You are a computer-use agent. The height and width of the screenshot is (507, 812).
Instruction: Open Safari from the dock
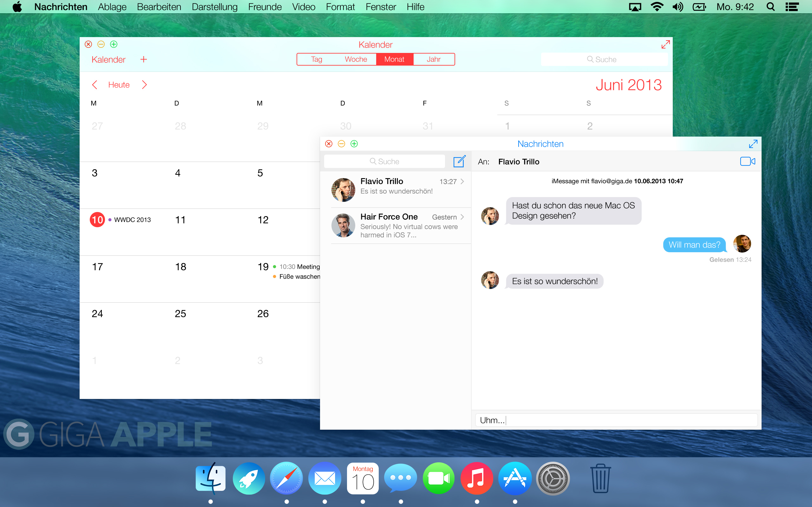pos(286,478)
